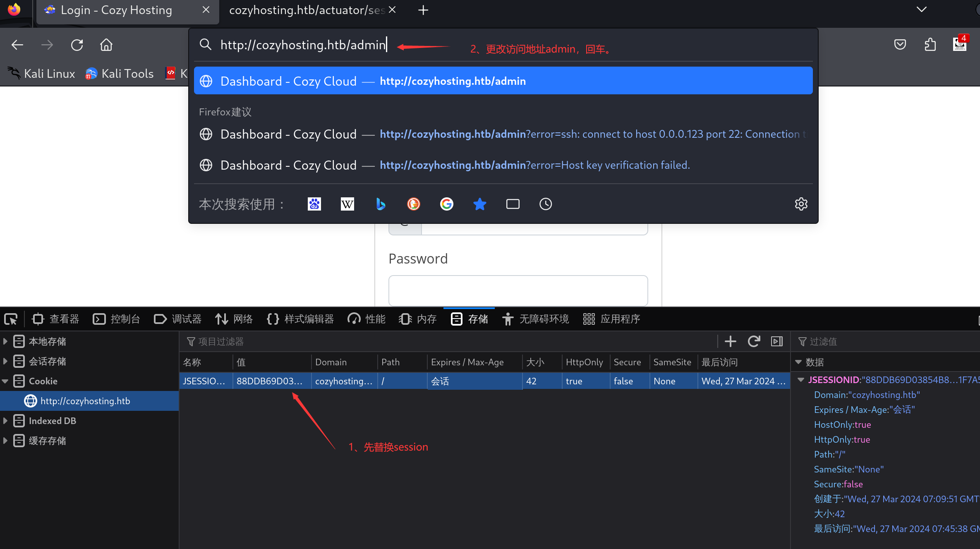This screenshot has height=549, width=980.
Task: Expand the 会话存储 tree node
Action: pos(5,361)
